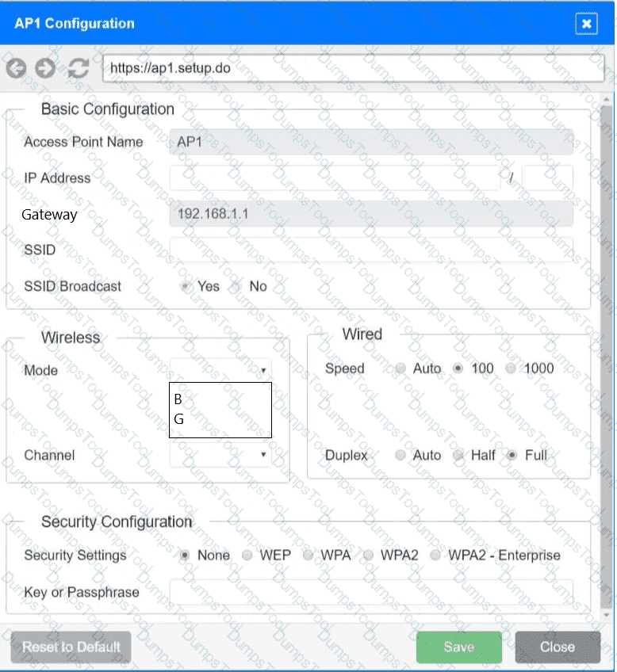The image size is (617, 672).
Task: Close the AP1 Configuration dialog with X
Action: click(x=586, y=24)
